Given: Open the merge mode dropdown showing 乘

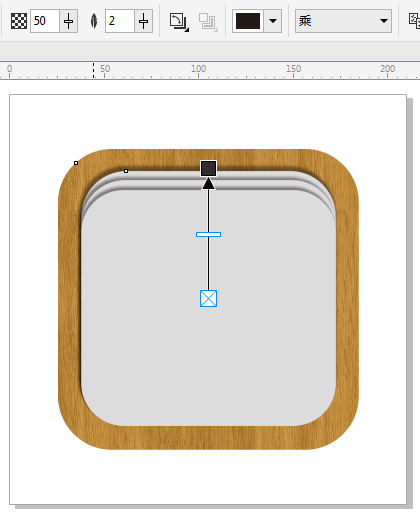Looking at the screenshot, I should (343, 21).
